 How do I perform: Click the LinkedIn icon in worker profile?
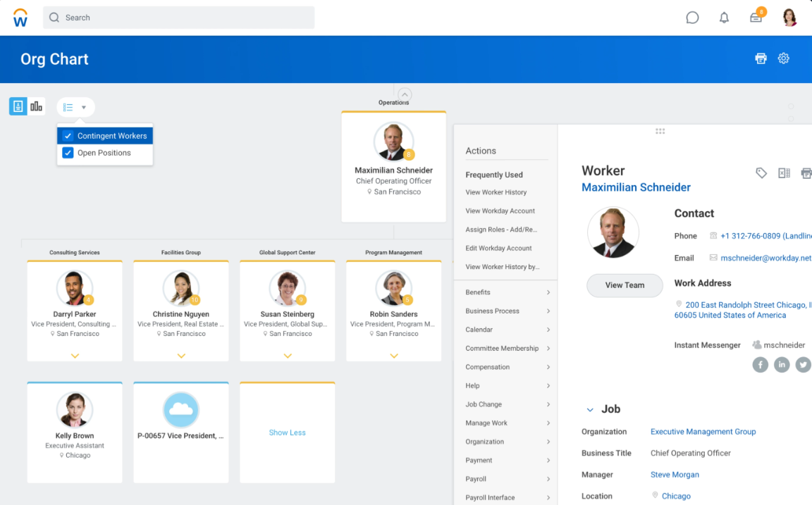point(782,364)
